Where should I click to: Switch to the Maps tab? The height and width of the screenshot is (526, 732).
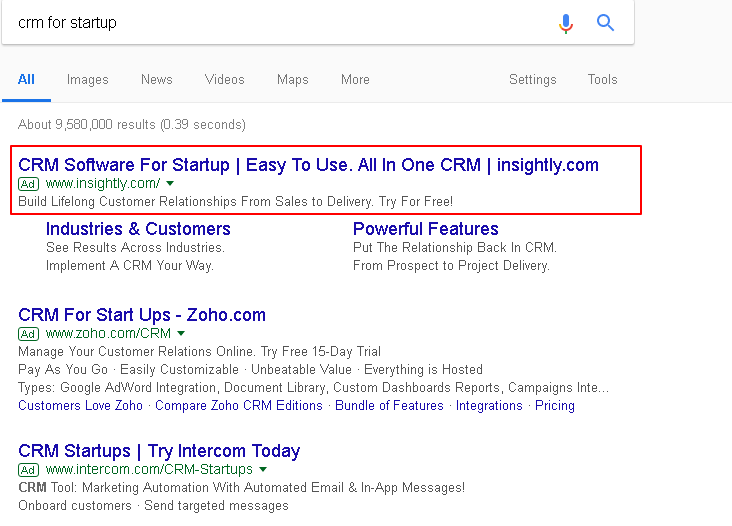[x=293, y=79]
